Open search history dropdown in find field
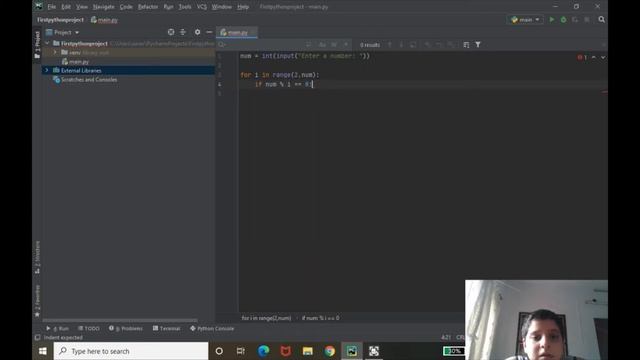The image size is (640, 360). (x=222, y=45)
